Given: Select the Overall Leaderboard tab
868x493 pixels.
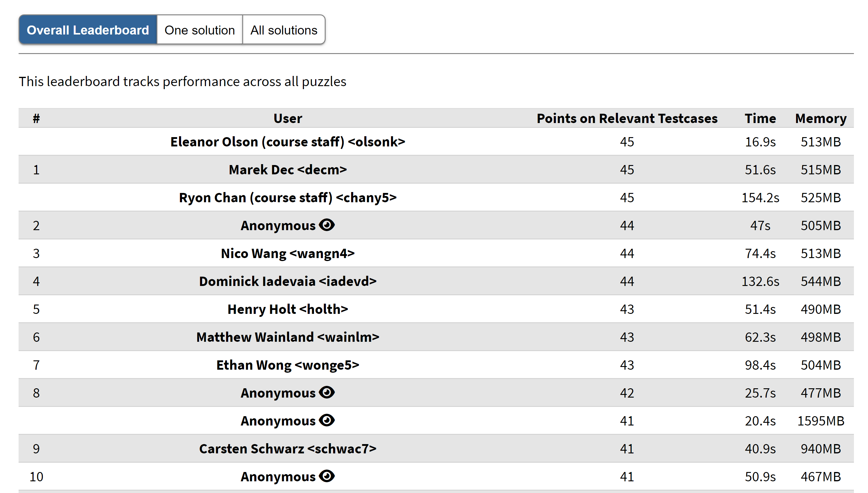Looking at the screenshot, I should (88, 30).
